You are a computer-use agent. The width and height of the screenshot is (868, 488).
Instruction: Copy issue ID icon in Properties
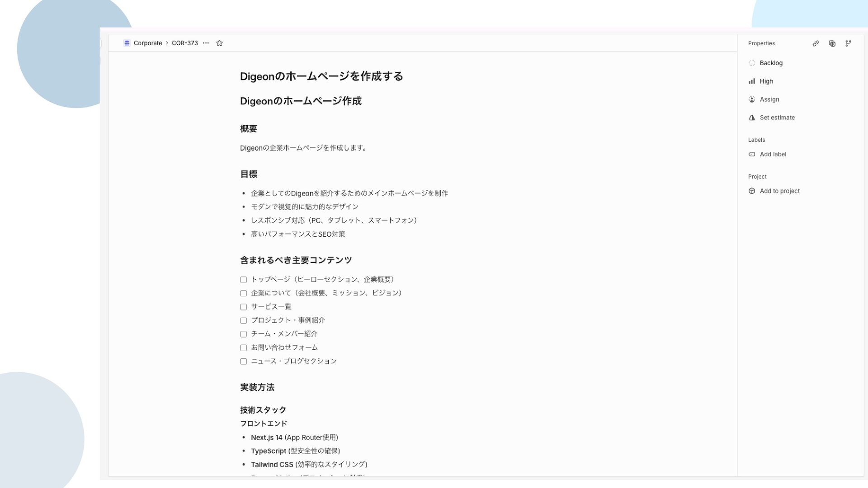tap(832, 43)
